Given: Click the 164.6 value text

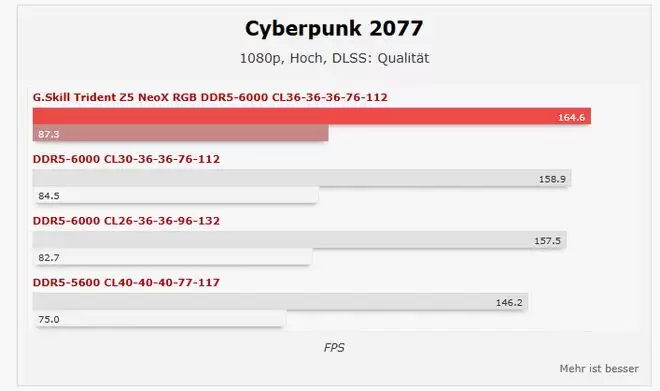Looking at the screenshot, I should pyautogui.click(x=571, y=117).
